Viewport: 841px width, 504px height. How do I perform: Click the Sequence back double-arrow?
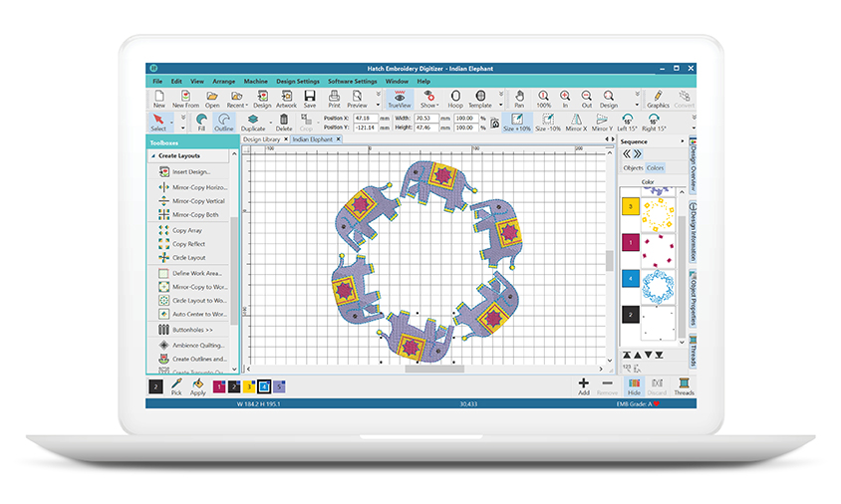pyautogui.click(x=627, y=153)
